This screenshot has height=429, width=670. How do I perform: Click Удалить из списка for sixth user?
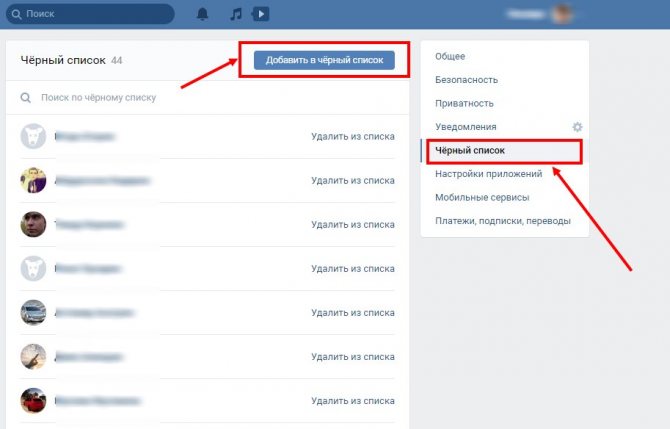(x=353, y=357)
